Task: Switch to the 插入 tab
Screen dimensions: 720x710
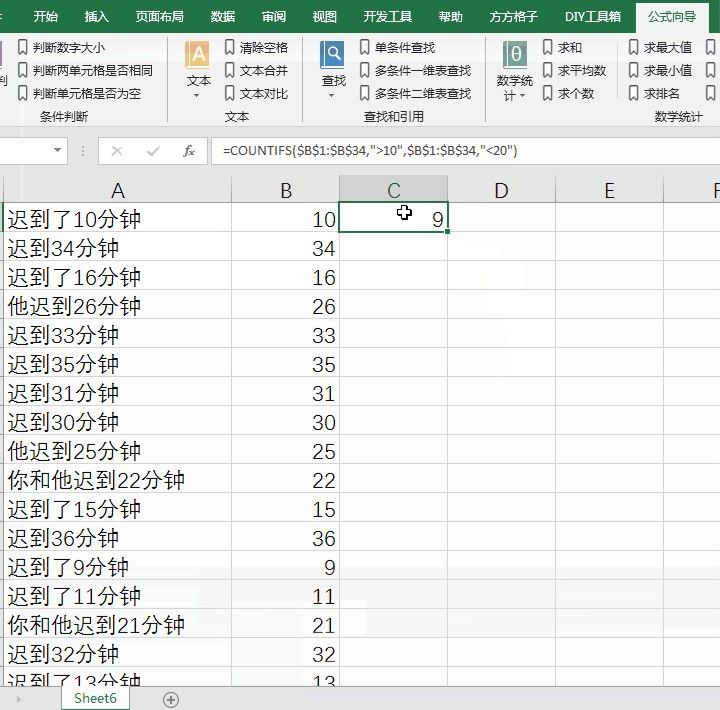Action: point(96,17)
